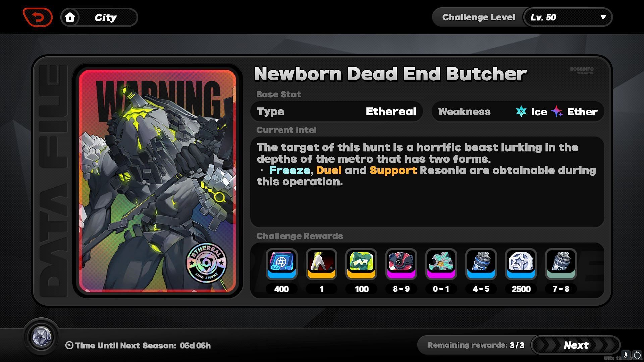Select the blue canister reward showing 4-5
The width and height of the screenshot is (644, 362).
[481, 264]
